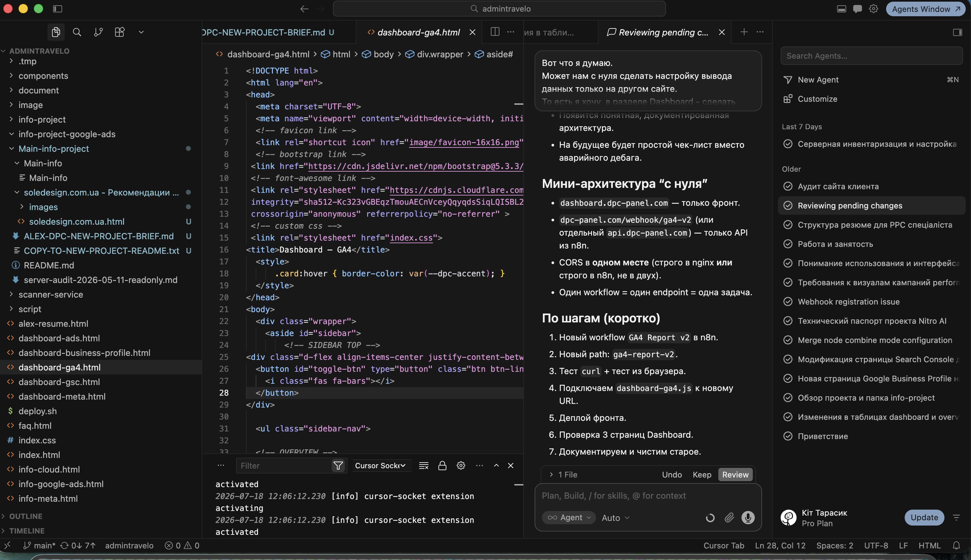The width and height of the screenshot is (971, 560).
Task: Toggle the bottom panel layout icon
Action: 842,9
